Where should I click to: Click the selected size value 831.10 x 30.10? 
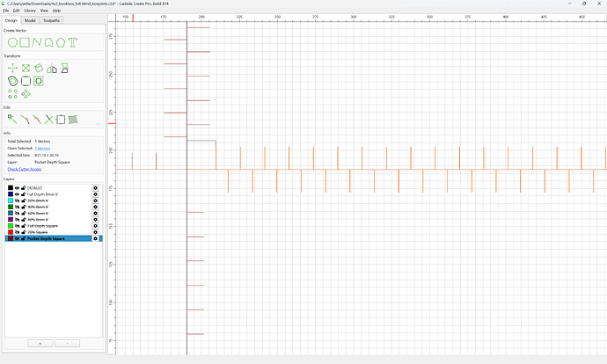point(47,155)
